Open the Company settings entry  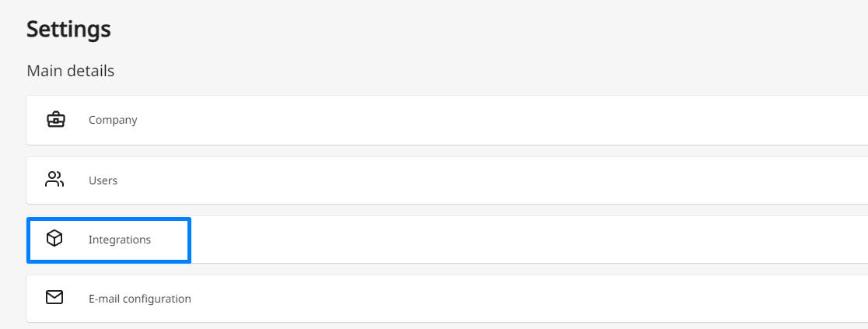point(447,121)
